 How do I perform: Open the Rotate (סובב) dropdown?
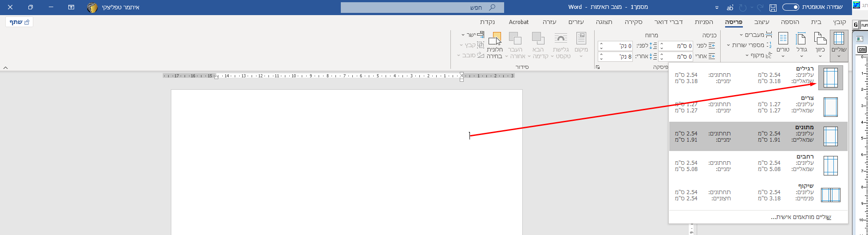470,56
